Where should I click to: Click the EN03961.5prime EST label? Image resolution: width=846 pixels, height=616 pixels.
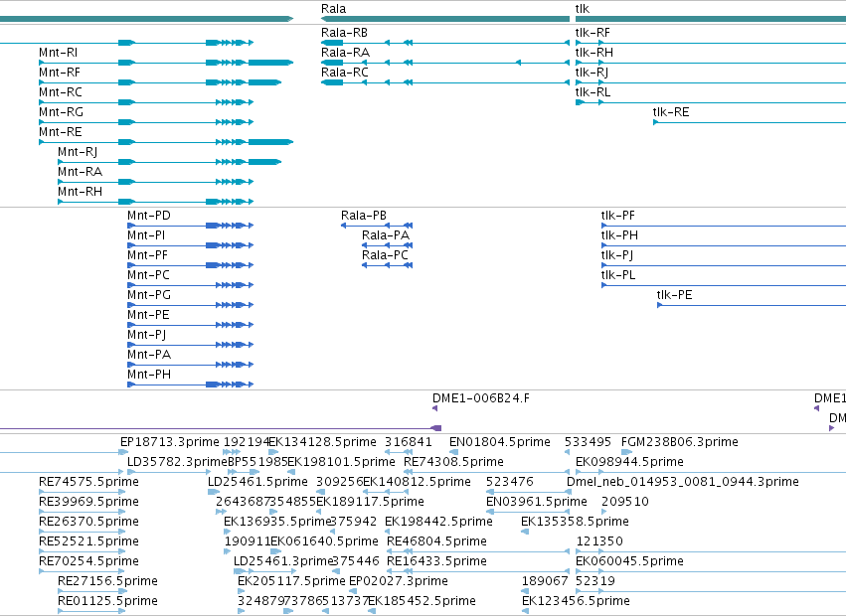pos(537,502)
